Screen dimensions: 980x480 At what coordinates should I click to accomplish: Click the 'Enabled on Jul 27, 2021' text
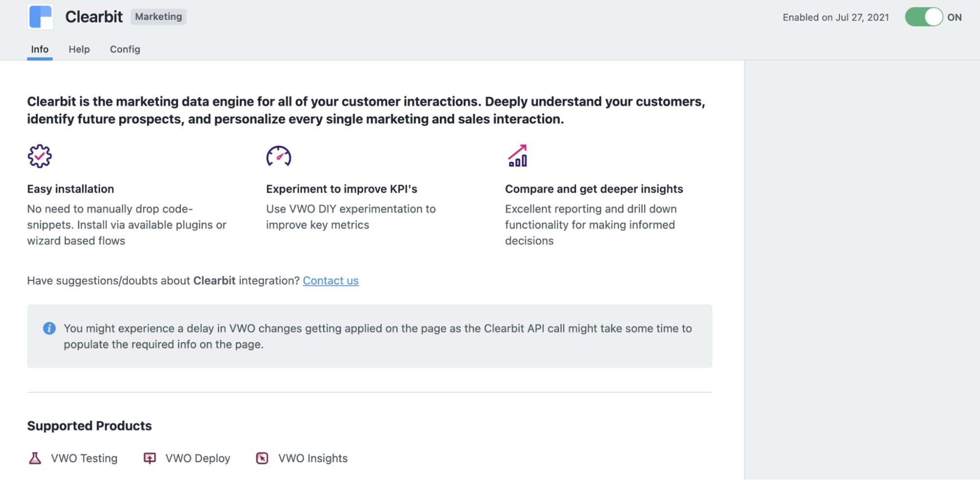click(x=835, y=17)
